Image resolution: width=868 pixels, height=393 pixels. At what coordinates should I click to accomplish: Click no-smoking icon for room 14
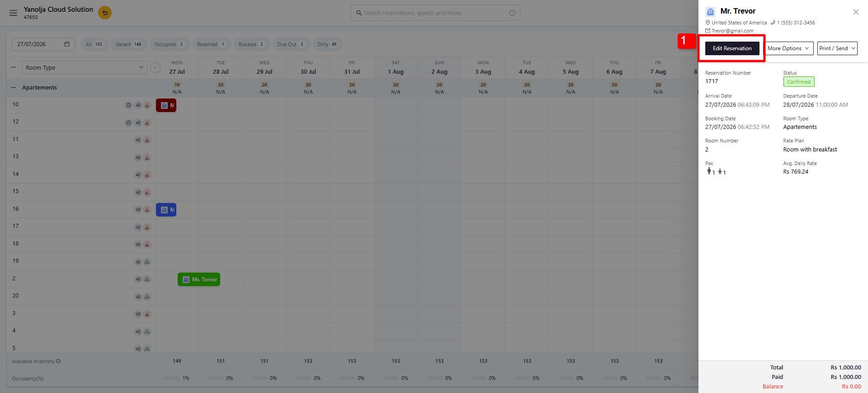click(138, 175)
